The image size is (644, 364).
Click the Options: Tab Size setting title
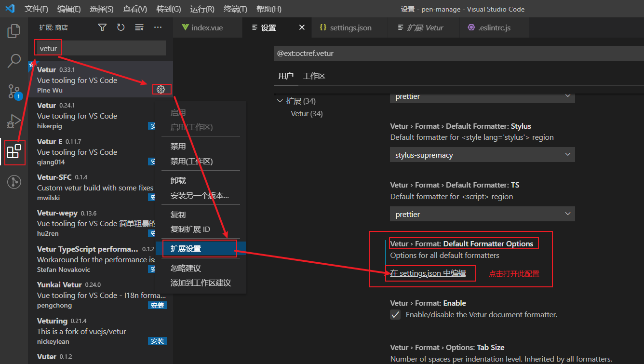click(447, 348)
